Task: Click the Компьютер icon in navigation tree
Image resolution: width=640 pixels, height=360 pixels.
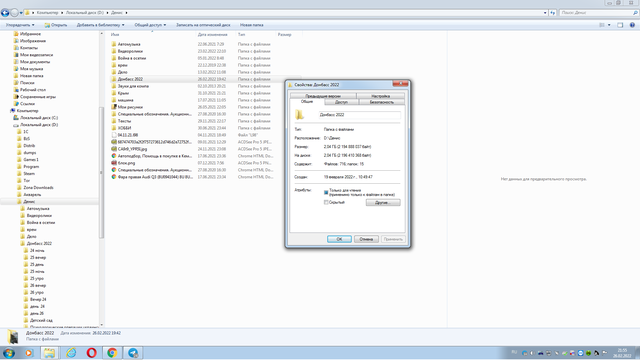Action: click(13, 111)
